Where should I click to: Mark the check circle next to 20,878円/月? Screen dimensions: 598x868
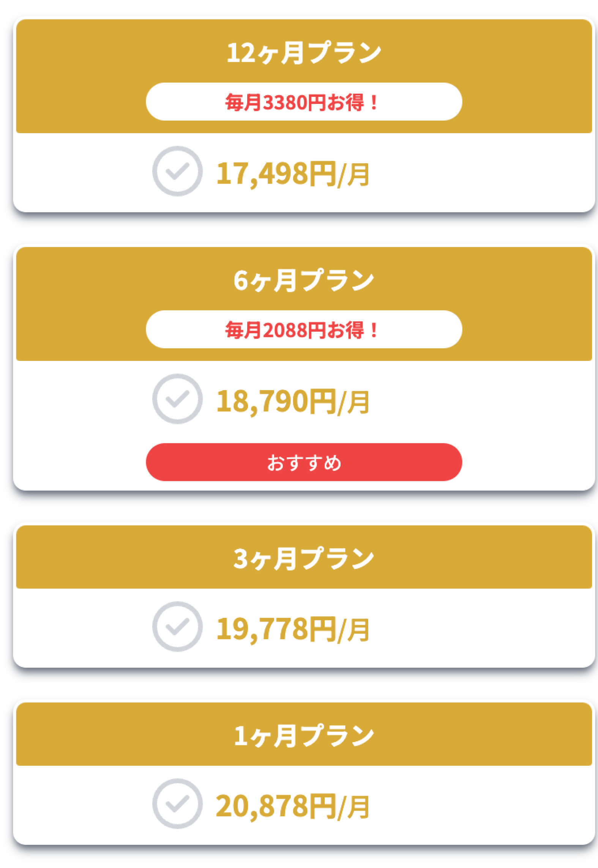[x=177, y=804]
